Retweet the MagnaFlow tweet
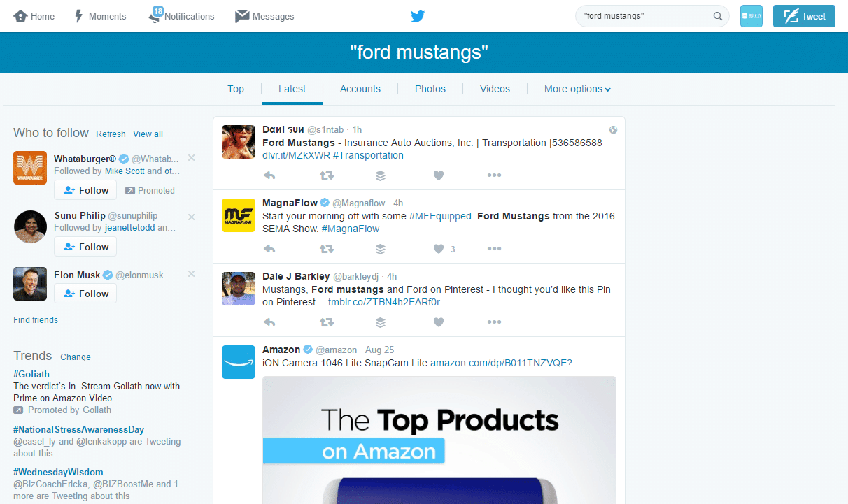Viewport: 848px width, 504px height. coord(326,249)
